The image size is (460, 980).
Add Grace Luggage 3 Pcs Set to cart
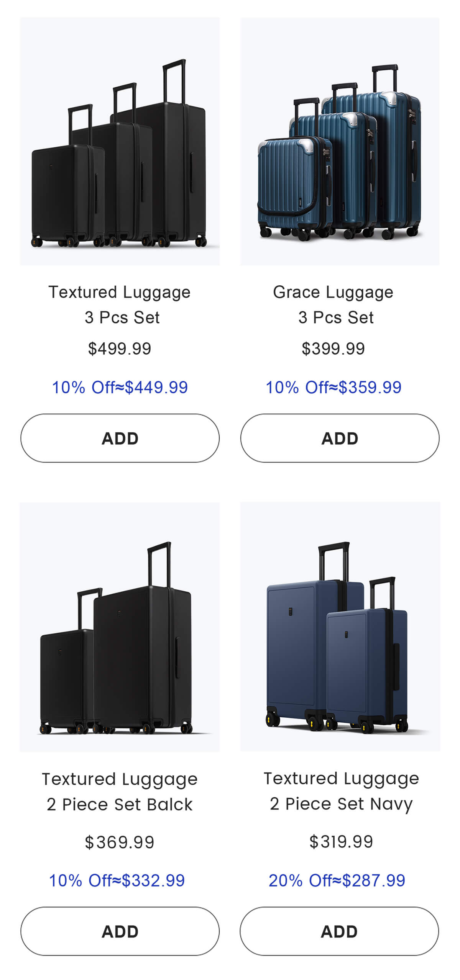[x=340, y=438]
